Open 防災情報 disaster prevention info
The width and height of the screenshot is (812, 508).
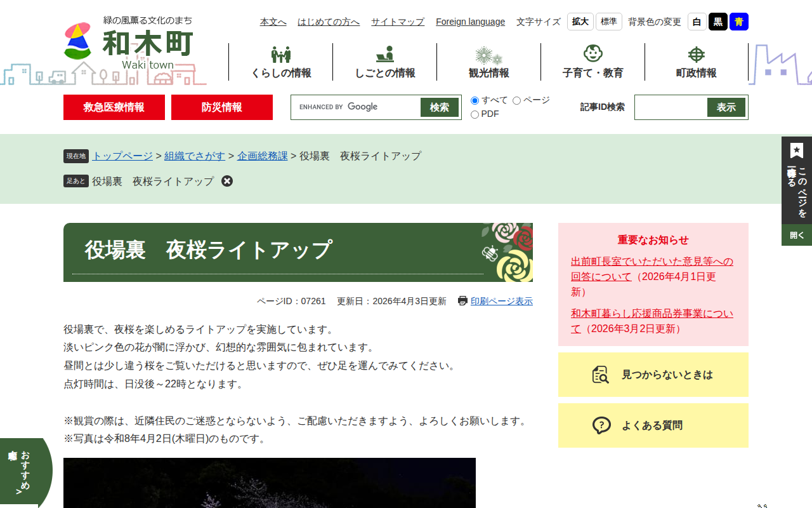point(222,107)
